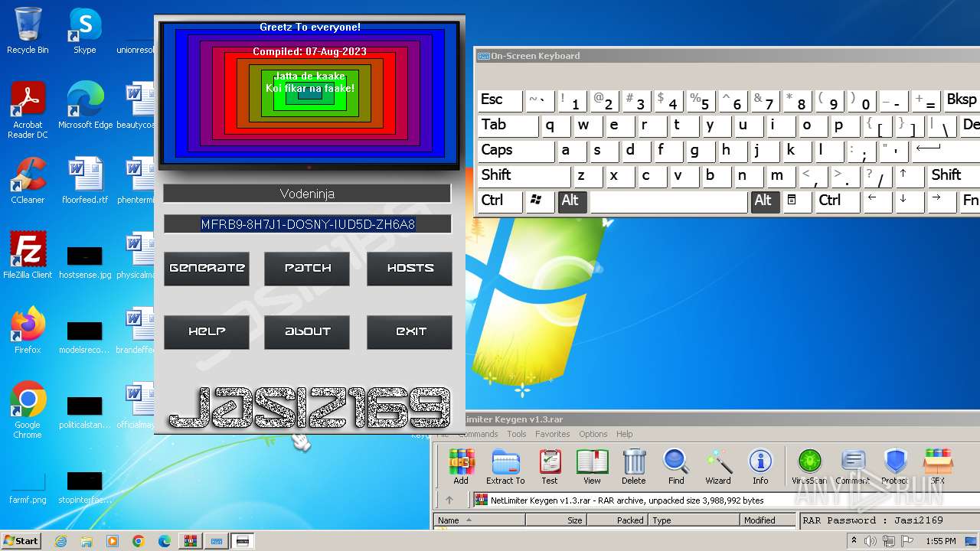980x551 pixels.
Task: Open the WinRAR Options menu
Action: pyautogui.click(x=593, y=434)
